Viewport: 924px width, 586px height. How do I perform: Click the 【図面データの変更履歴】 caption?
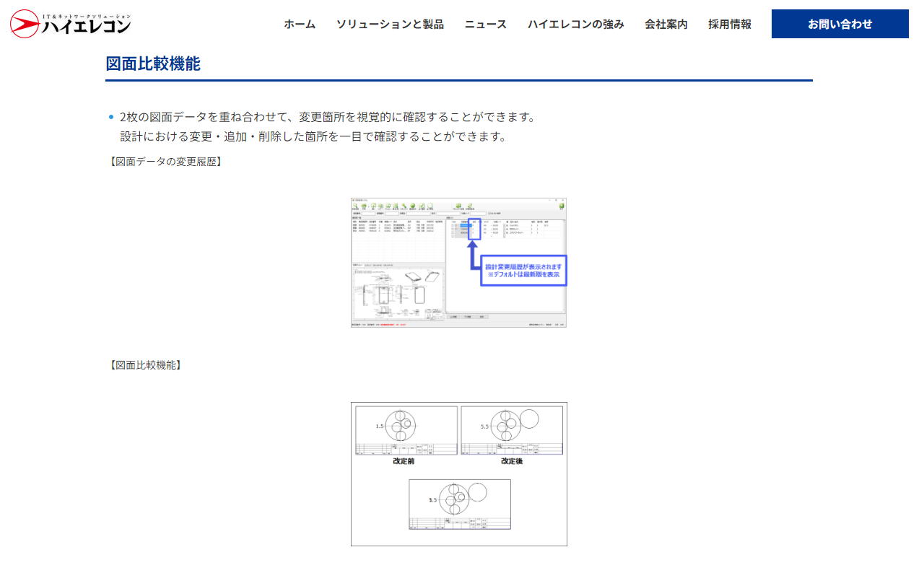pyautogui.click(x=165, y=162)
